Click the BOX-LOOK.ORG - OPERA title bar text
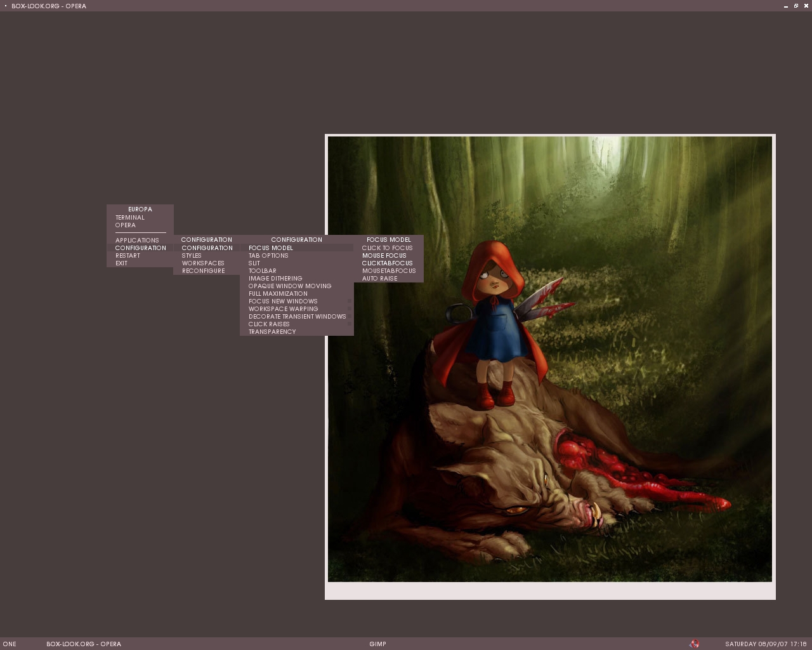The height and width of the screenshot is (650, 812). 49,6
